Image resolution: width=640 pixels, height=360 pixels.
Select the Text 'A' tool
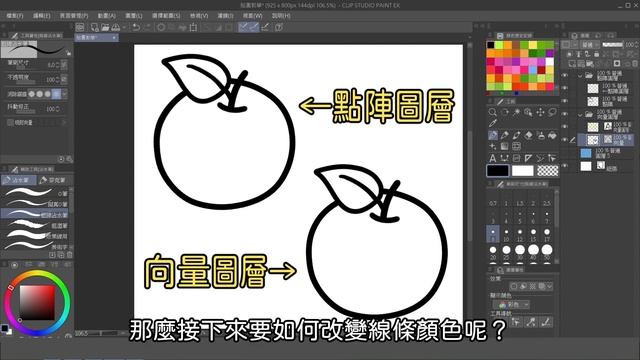[x=493, y=158]
